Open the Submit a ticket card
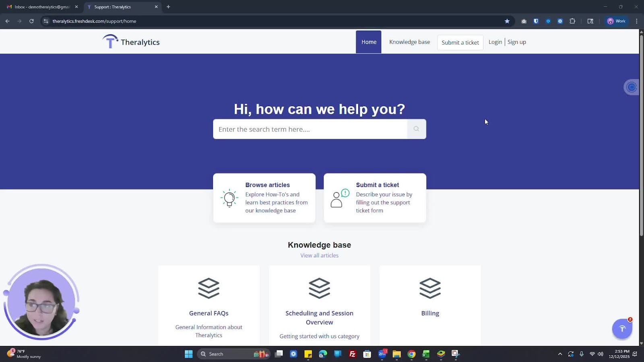The image size is (644, 362). click(x=375, y=198)
